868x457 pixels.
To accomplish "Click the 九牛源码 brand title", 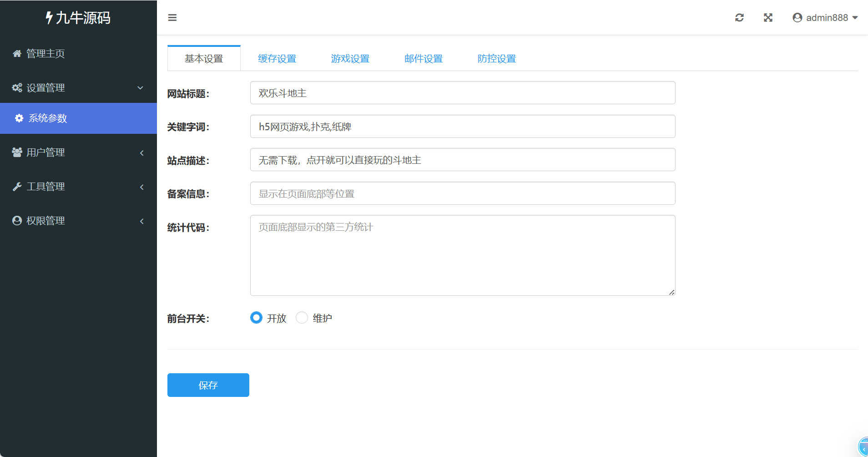I will point(83,18).
